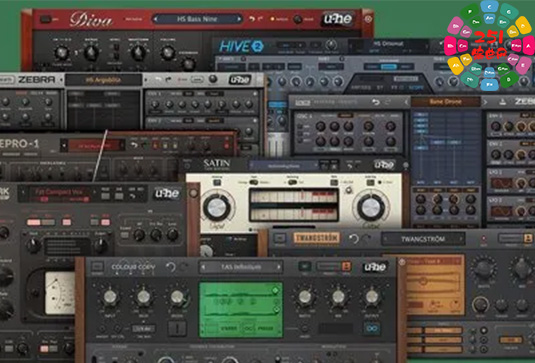Open the TWANGSTRÖM preset display
This screenshot has width=535, height=363.
pos(423,239)
